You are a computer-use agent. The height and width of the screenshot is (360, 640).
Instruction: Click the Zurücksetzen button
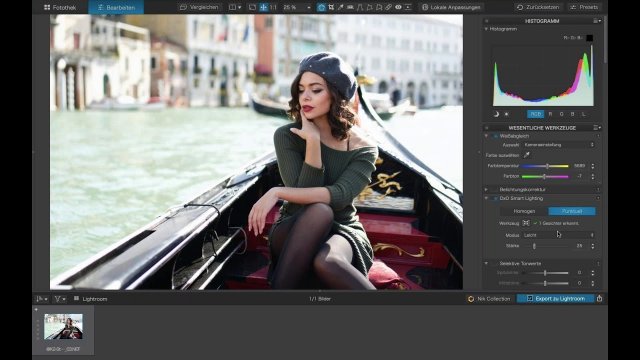[x=538, y=7]
